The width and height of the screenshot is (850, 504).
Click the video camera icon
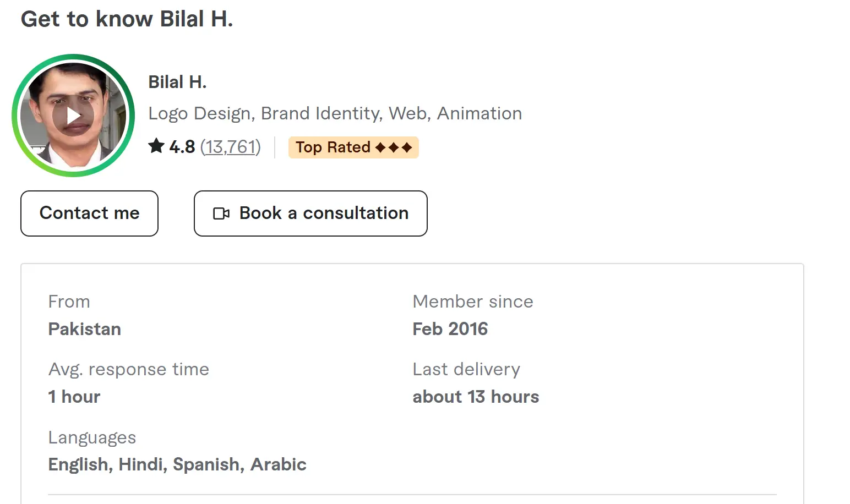[x=221, y=213]
